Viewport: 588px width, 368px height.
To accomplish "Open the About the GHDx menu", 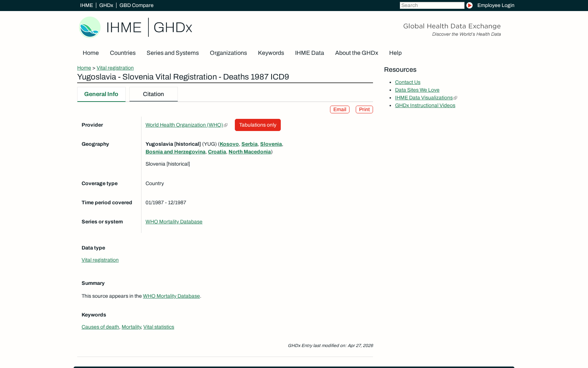I will pos(356,53).
